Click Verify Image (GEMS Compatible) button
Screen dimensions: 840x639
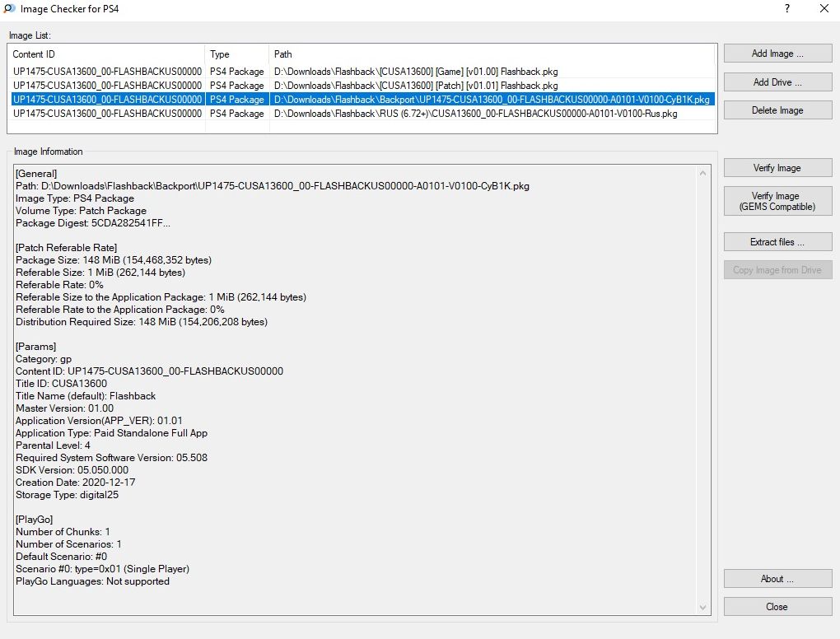778,202
